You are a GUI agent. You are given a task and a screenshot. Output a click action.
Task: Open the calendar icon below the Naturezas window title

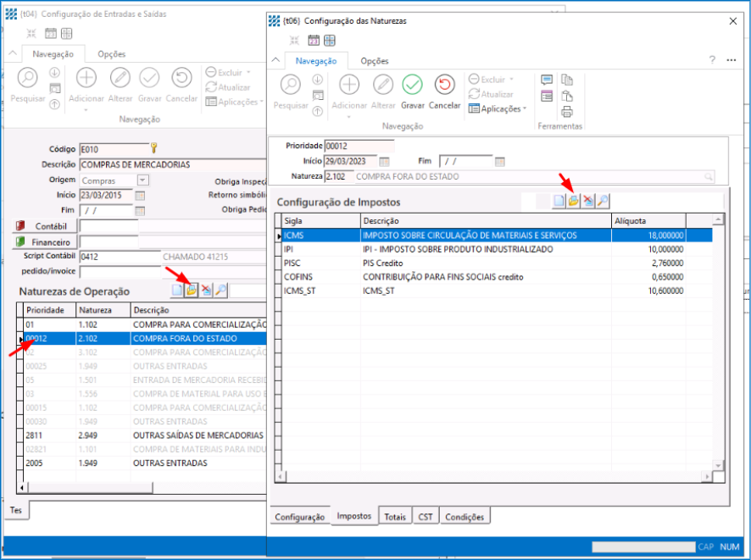coord(314,40)
